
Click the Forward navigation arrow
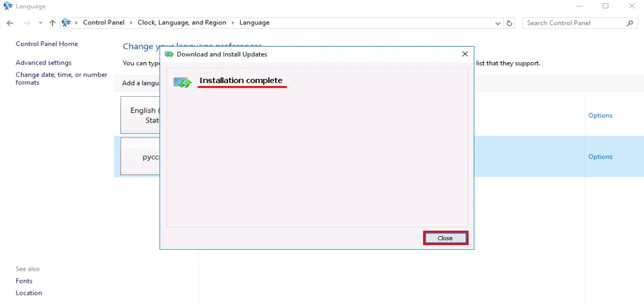coord(26,23)
